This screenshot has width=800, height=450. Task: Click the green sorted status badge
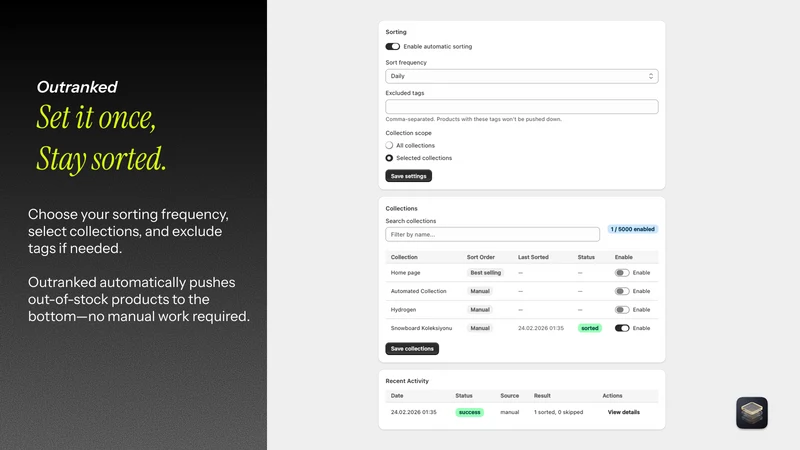coord(590,328)
